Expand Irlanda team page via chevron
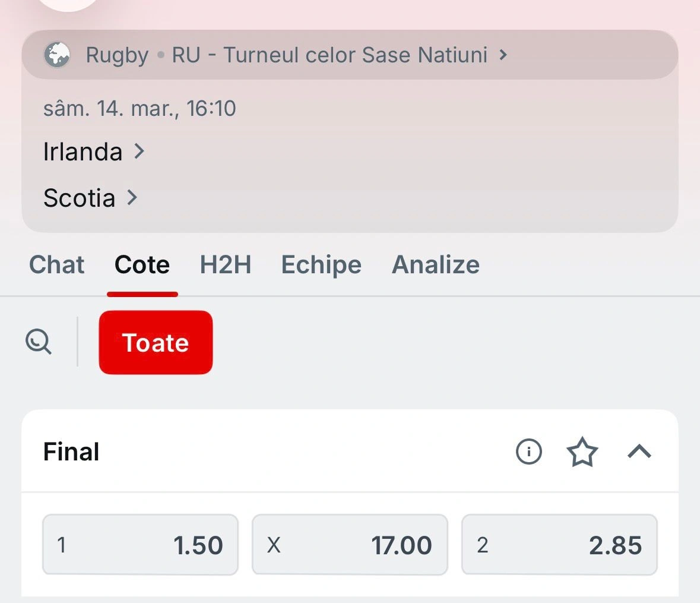The width and height of the screenshot is (700, 603). (138, 151)
